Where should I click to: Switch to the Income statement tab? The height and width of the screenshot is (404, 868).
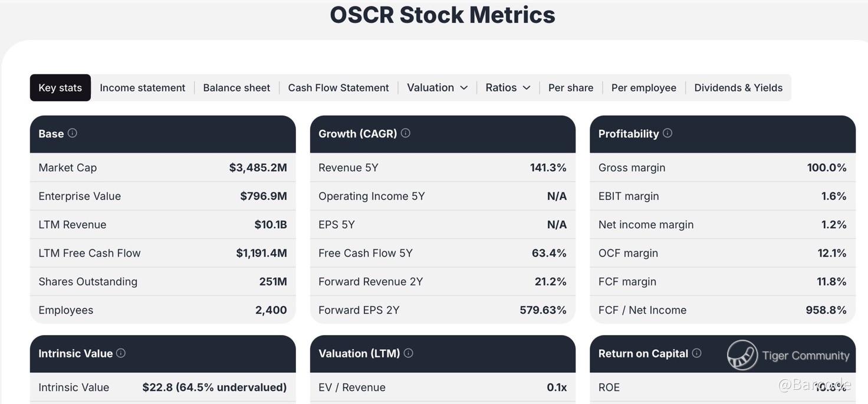[142, 88]
